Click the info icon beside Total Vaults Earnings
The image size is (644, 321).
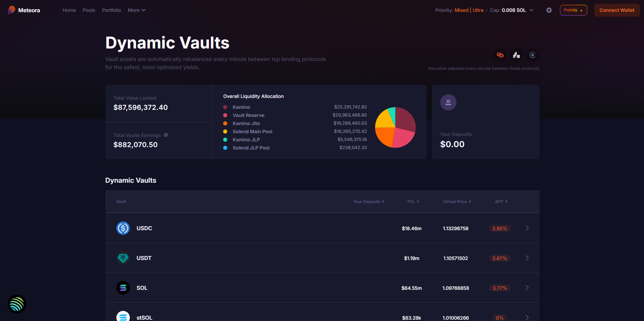166,135
